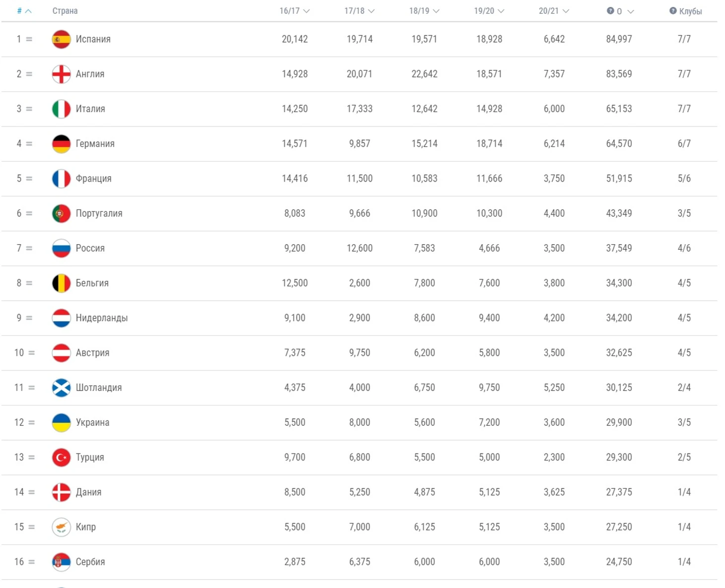The height and width of the screenshot is (588, 725).
Task: Click the help icon in total points header
Action: tap(610, 11)
